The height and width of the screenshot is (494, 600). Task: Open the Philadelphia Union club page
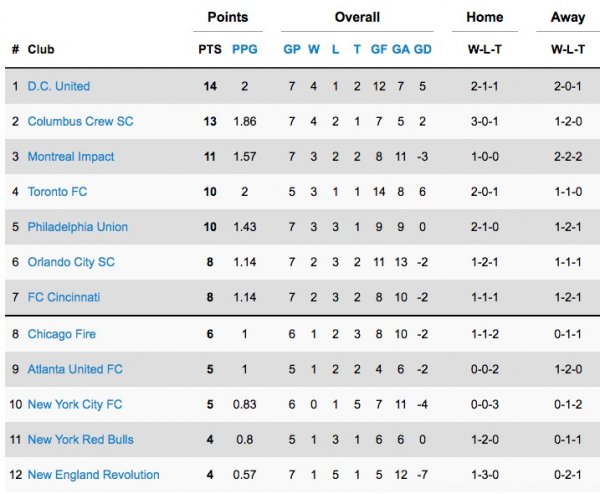(x=78, y=227)
